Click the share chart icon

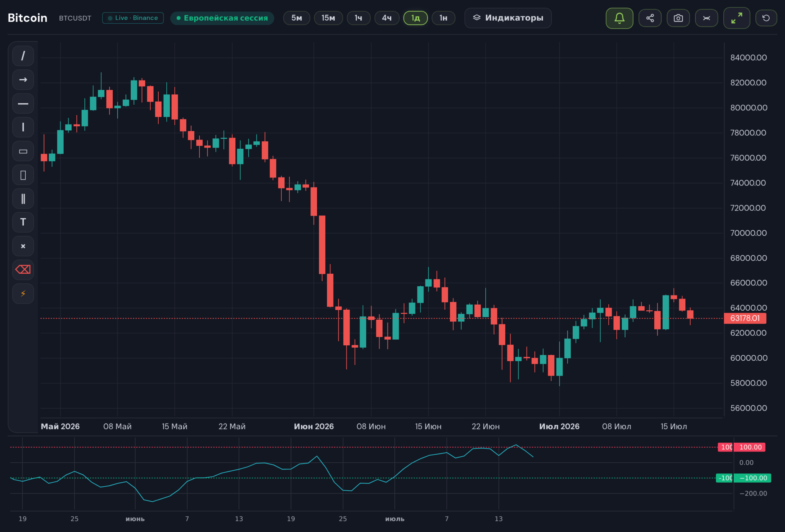click(x=650, y=18)
